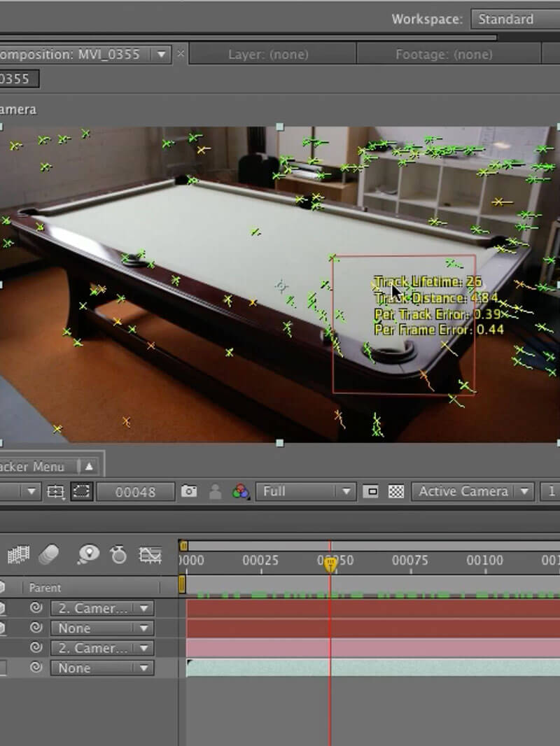Open the Graph Editor in the timeline
The width and height of the screenshot is (560, 746).
pyautogui.click(x=150, y=555)
